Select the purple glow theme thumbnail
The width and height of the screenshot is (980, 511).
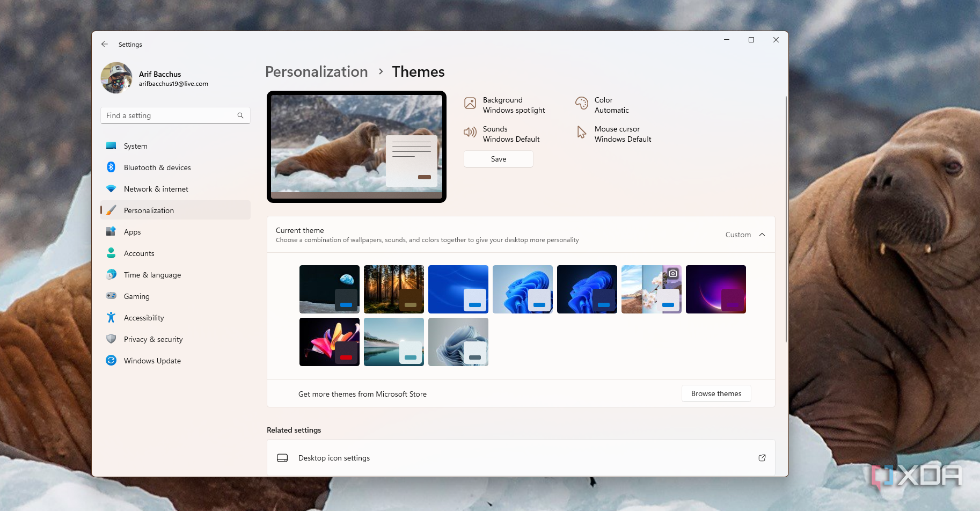coord(716,289)
